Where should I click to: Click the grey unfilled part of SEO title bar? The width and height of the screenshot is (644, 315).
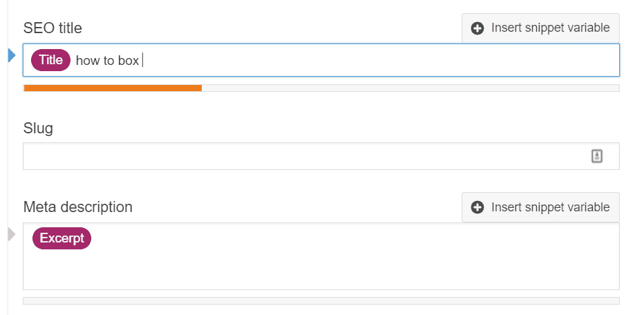410,88
